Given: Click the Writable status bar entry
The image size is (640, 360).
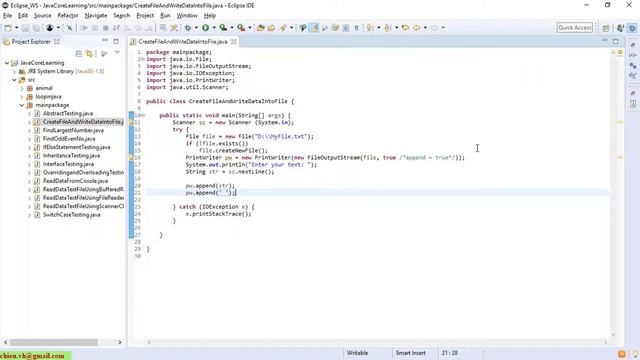Looking at the screenshot, I should click(x=357, y=353).
